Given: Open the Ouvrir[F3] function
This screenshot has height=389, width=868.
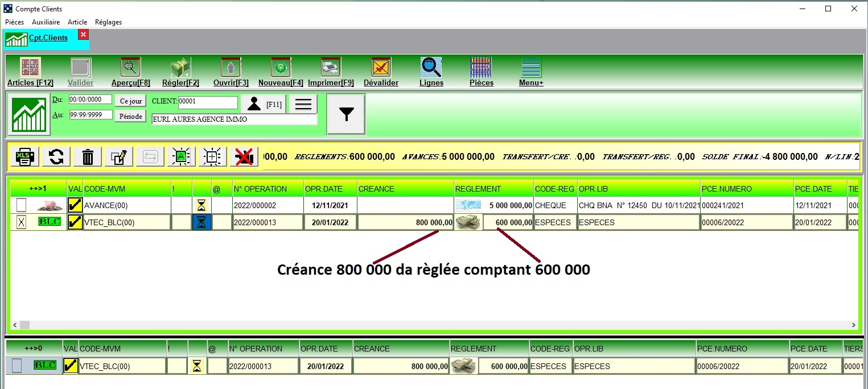Looking at the screenshot, I should pos(230,68).
